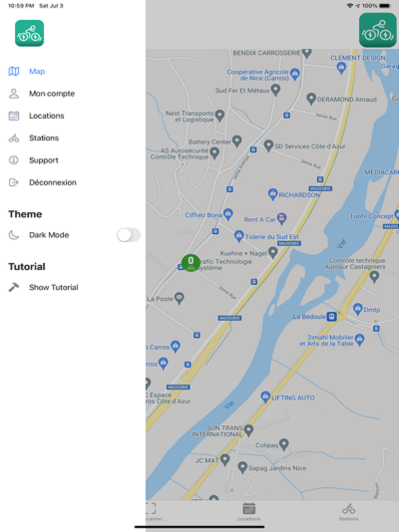Click the Stations bicycle icon in sidebar

[14, 138]
